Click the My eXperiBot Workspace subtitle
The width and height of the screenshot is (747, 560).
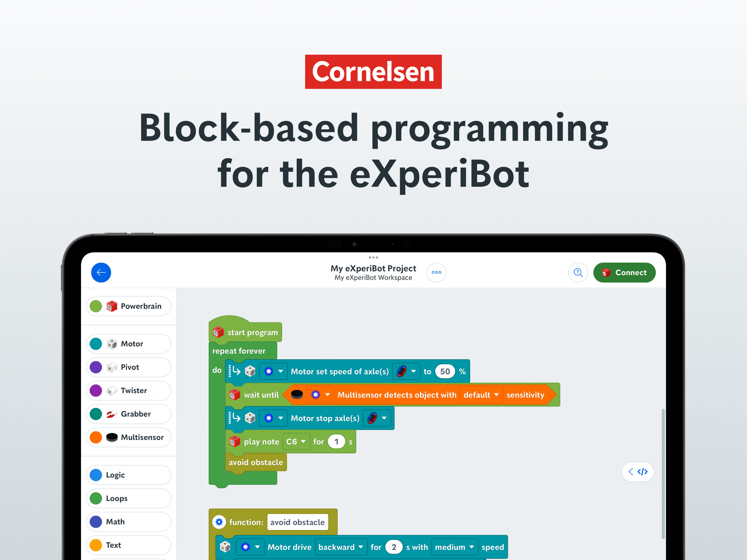click(373, 278)
